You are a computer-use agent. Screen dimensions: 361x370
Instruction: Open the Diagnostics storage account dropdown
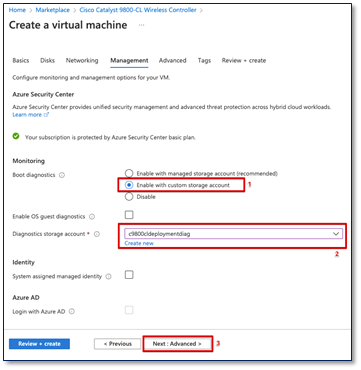[x=233, y=234]
